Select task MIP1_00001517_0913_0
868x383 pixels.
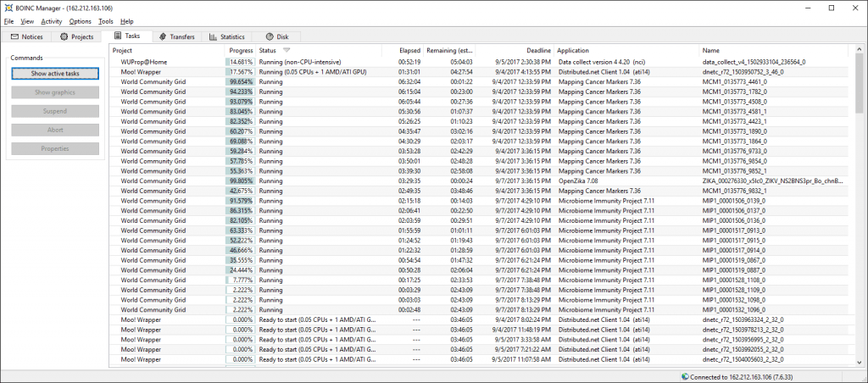(478, 230)
